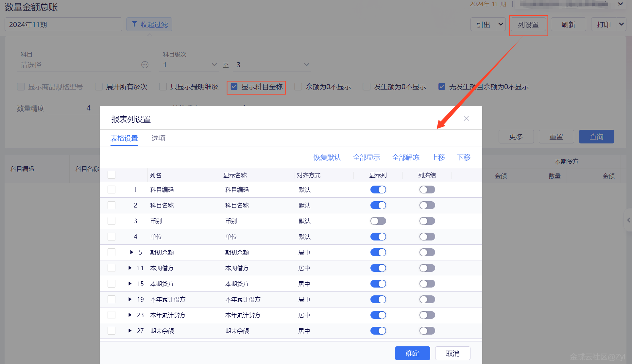Viewport: 632px width, 364px height.
Task: Toggle 显示列 for 科目名称
Action: point(378,205)
